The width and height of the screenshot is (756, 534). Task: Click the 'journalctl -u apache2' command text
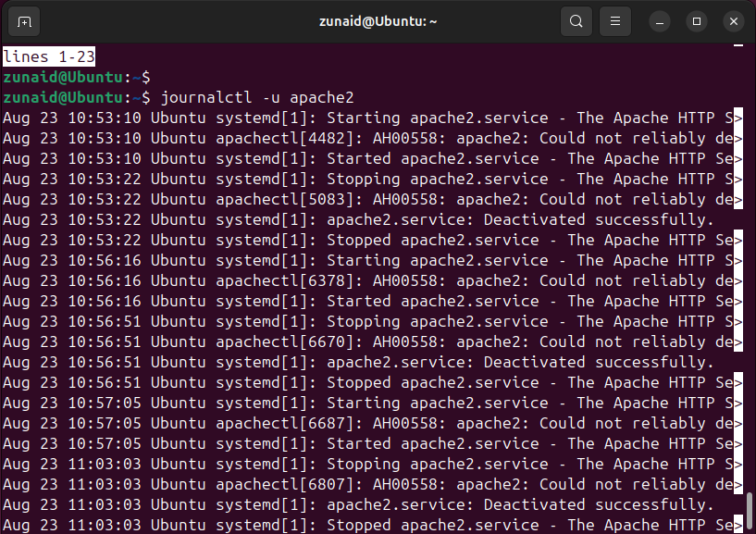tap(257, 97)
